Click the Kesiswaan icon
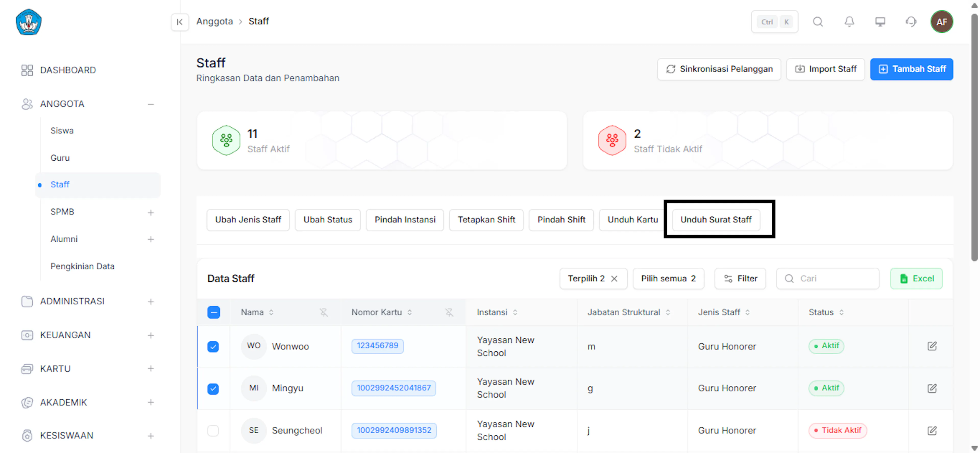The image size is (980, 453). pos(27,435)
